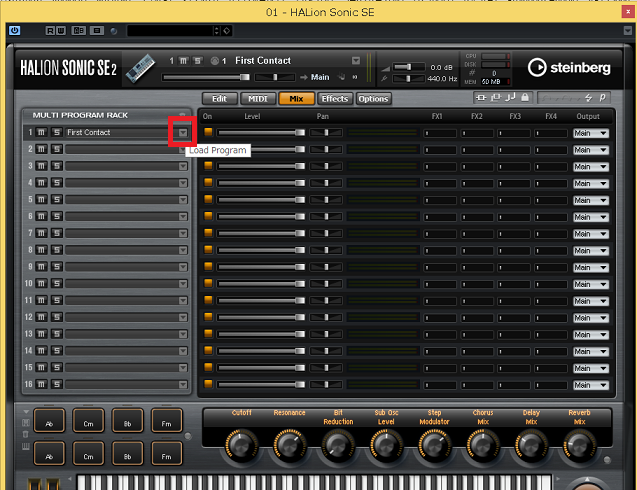Switch to the MIDI tab
637x490 pixels.
coord(258,99)
